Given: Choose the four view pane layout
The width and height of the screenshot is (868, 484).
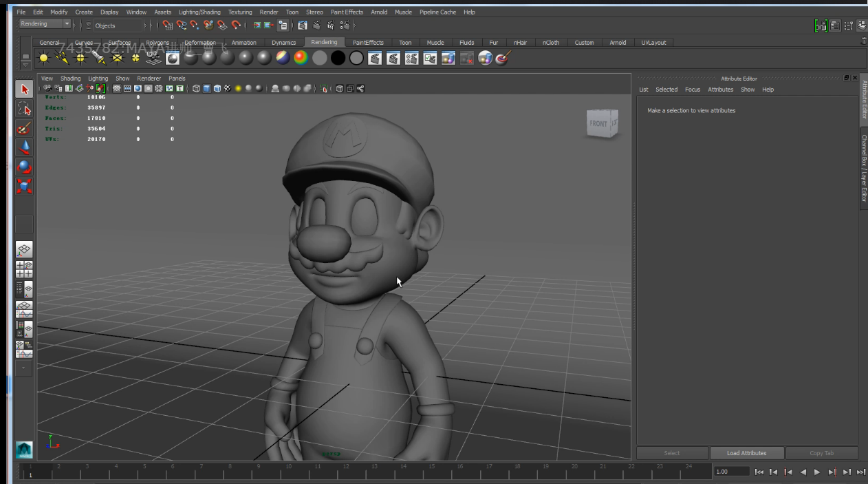Looking at the screenshot, I should click(x=24, y=269).
